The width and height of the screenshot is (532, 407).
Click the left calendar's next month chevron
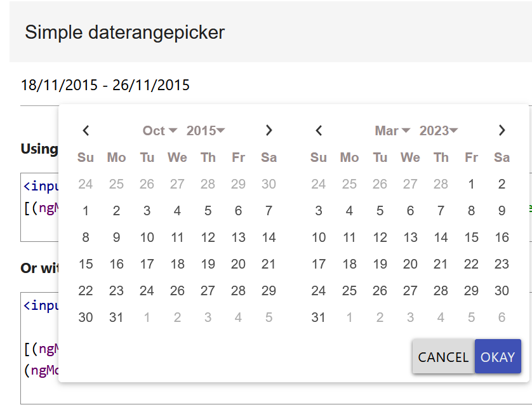coord(269,130)
